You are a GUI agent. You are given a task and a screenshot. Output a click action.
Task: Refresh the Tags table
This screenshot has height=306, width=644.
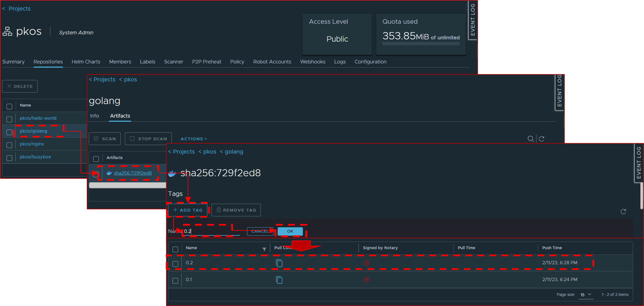coord(623,212)
